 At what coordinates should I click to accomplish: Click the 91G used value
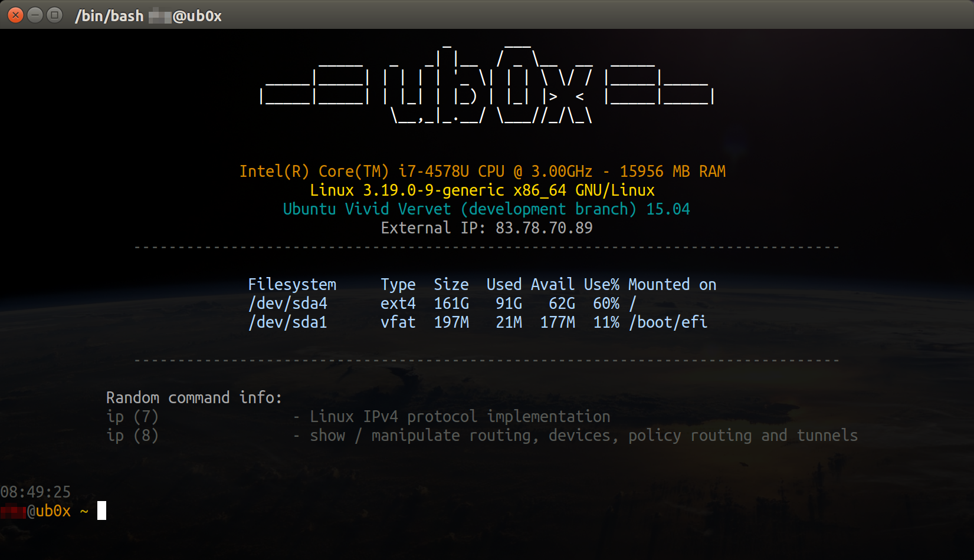(x=509, y=304)
